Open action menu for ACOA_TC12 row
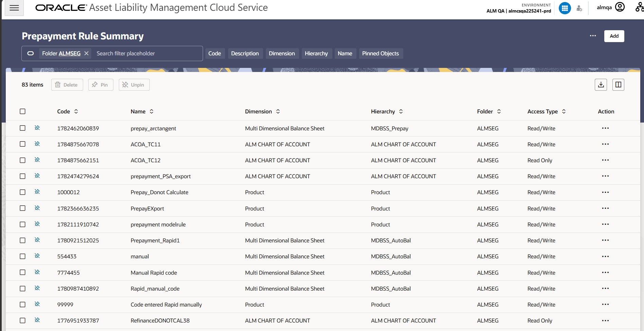 pyautogui.click(x=605, y=160)
